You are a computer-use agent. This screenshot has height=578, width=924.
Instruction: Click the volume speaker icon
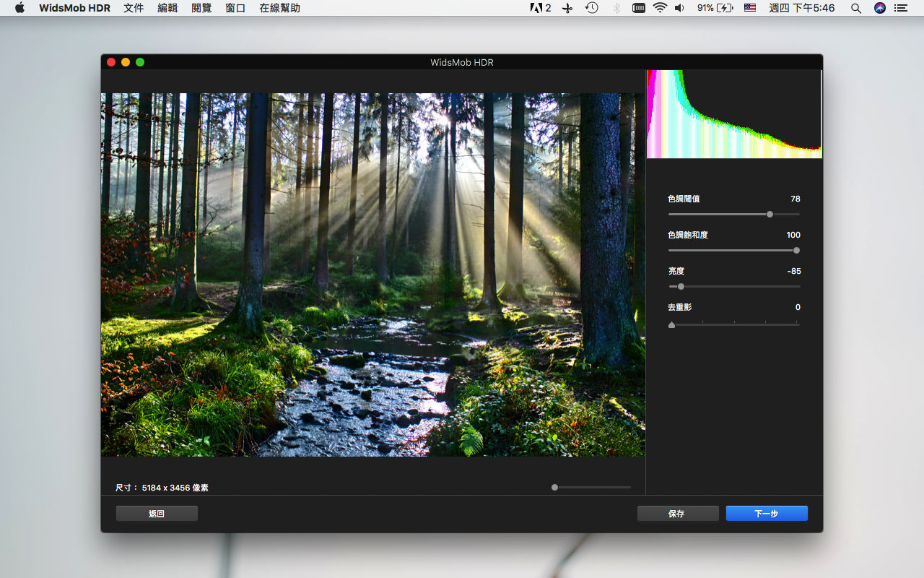click(x=679, y=8)
